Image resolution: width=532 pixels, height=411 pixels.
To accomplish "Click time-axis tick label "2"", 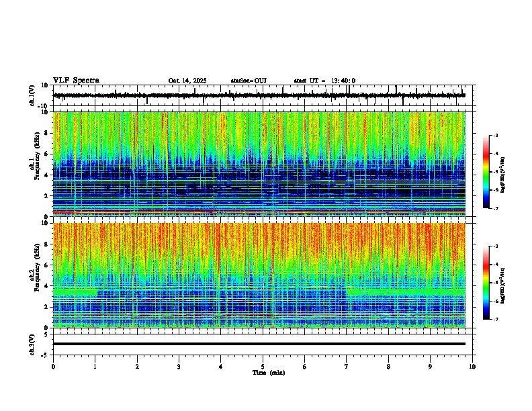I will click(137, 367).
